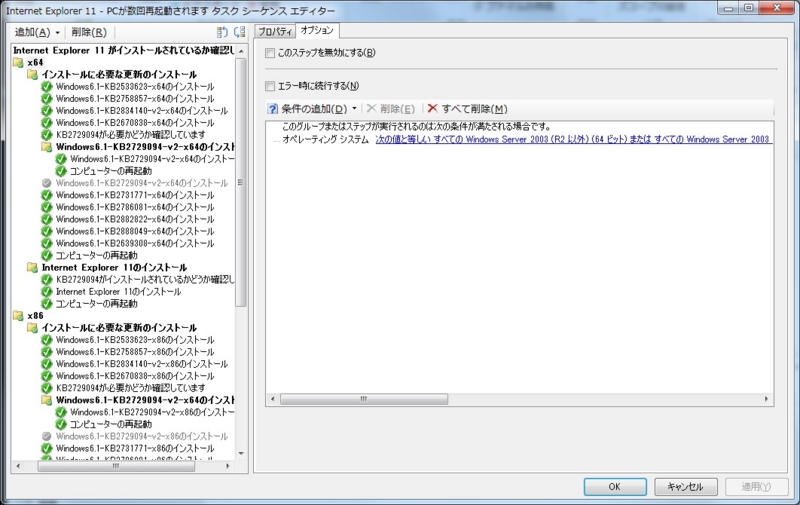The height and width of the screenshot is (505, 800).
Task: Click check icon of Internet Explorer 11のインストール step
Action: [x=47, y=292]
